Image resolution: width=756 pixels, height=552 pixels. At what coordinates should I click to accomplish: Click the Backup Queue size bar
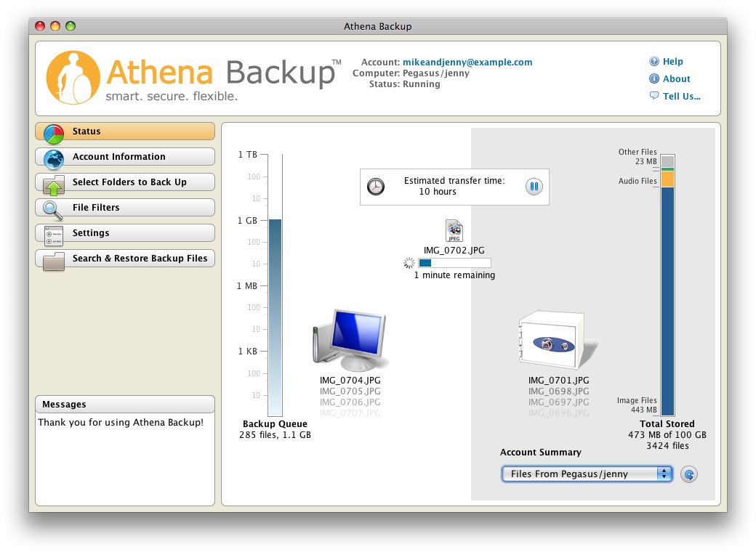pyautogui.click(x=275, y=317)
